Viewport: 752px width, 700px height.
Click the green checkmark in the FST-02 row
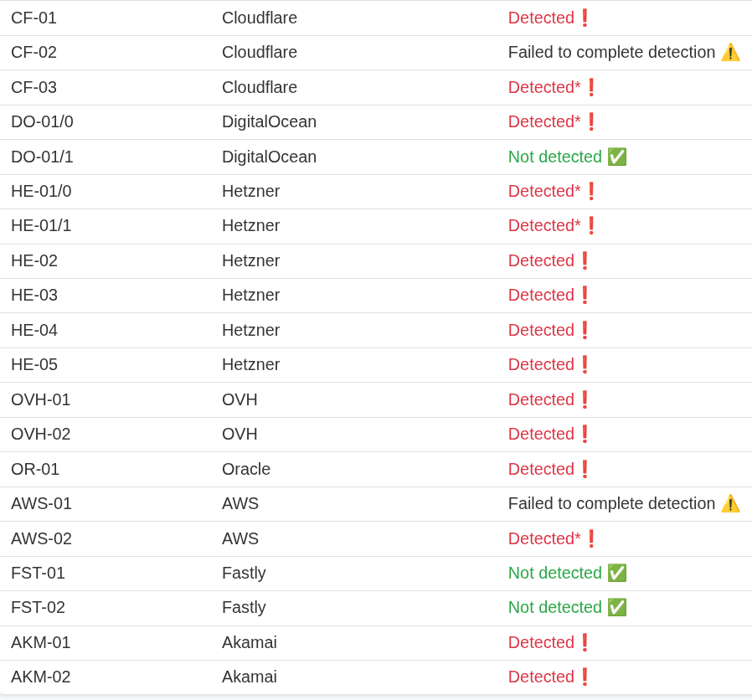click(616, 607)
